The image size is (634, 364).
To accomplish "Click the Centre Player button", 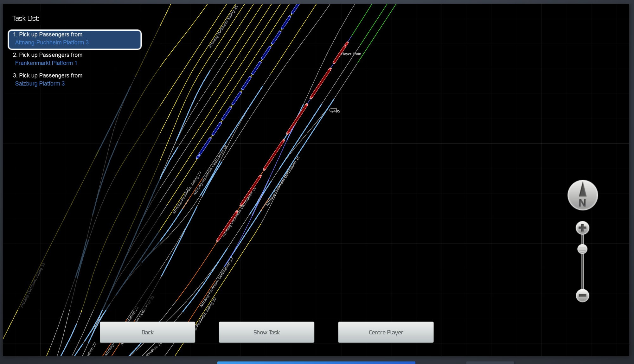I will [x=386, y=332].
